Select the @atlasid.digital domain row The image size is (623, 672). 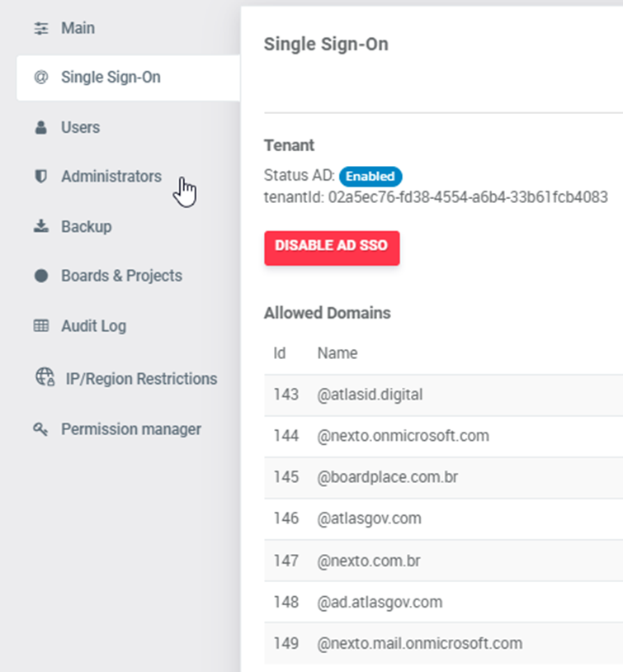(x=370, y=395)
